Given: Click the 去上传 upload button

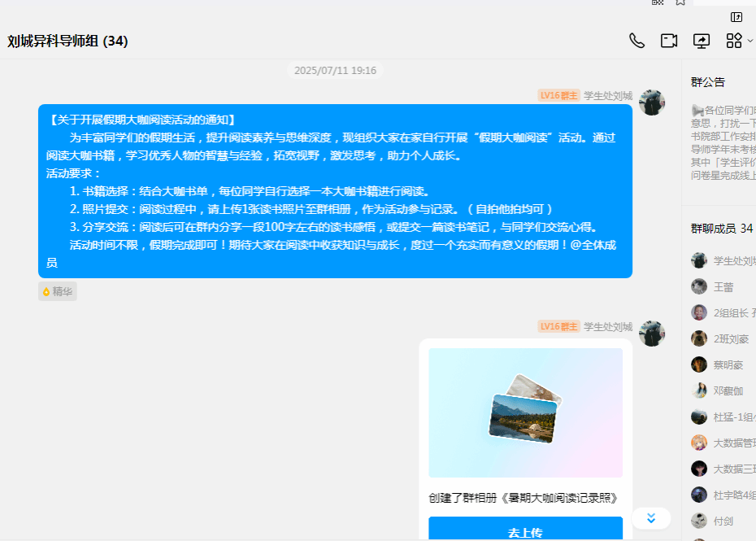Looking at the screenshot, I should pos(525,532).
